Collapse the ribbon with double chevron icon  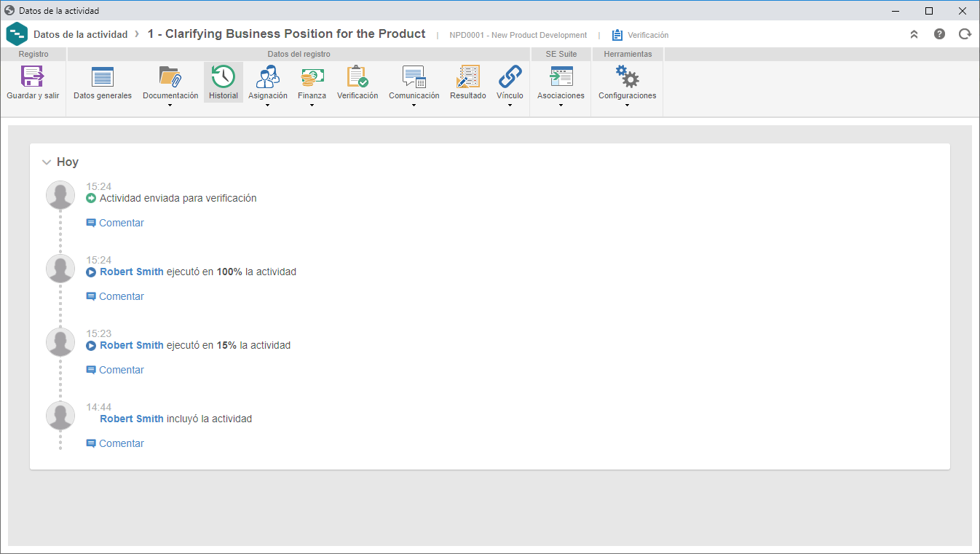pos(914,34)
